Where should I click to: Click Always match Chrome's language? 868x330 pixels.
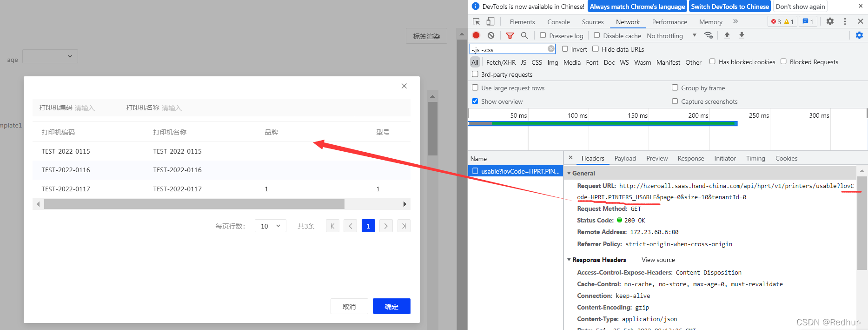[x=637, y=7]
